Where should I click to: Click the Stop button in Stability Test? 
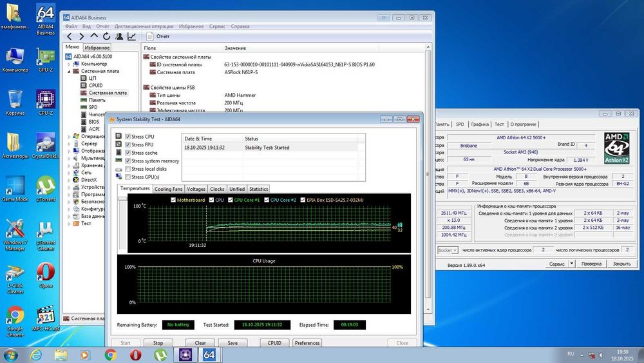158,343
